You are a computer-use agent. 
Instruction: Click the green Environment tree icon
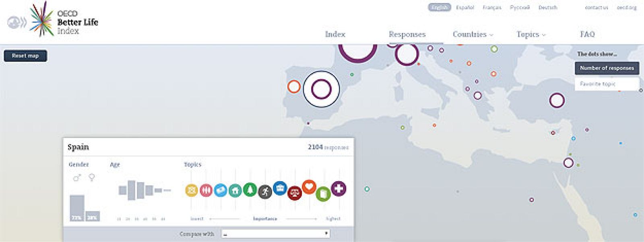click(x=250, y=190)
